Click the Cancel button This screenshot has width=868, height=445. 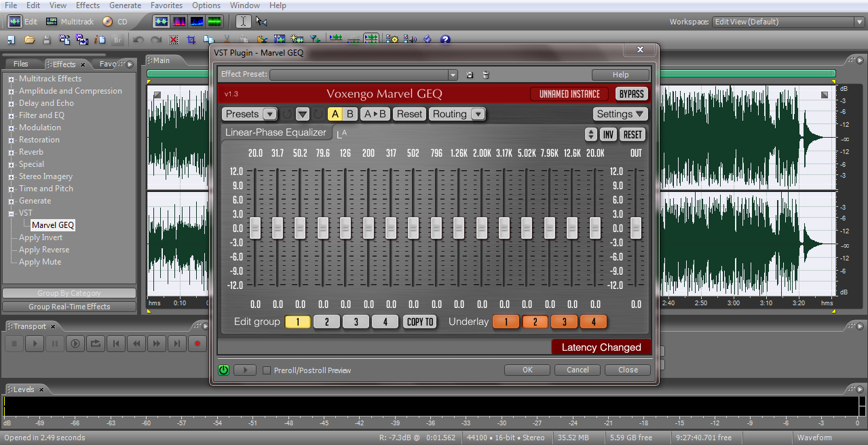[578, 370]
